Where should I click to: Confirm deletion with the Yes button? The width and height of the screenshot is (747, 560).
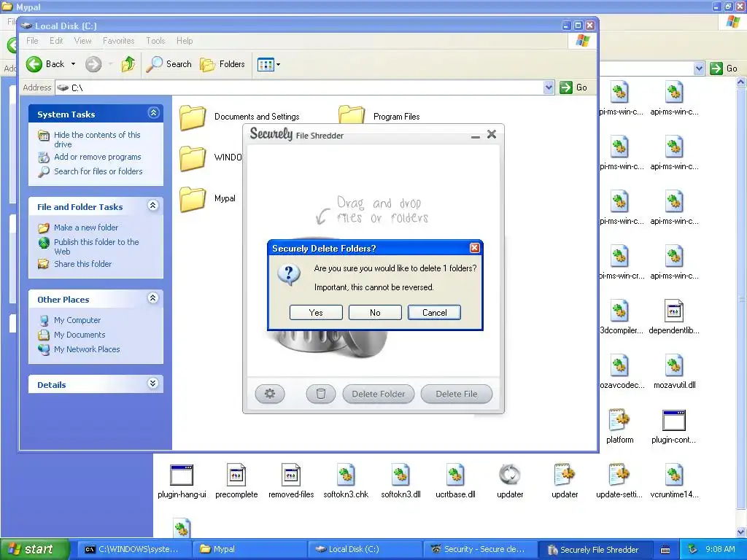click(x=316, y=312)
